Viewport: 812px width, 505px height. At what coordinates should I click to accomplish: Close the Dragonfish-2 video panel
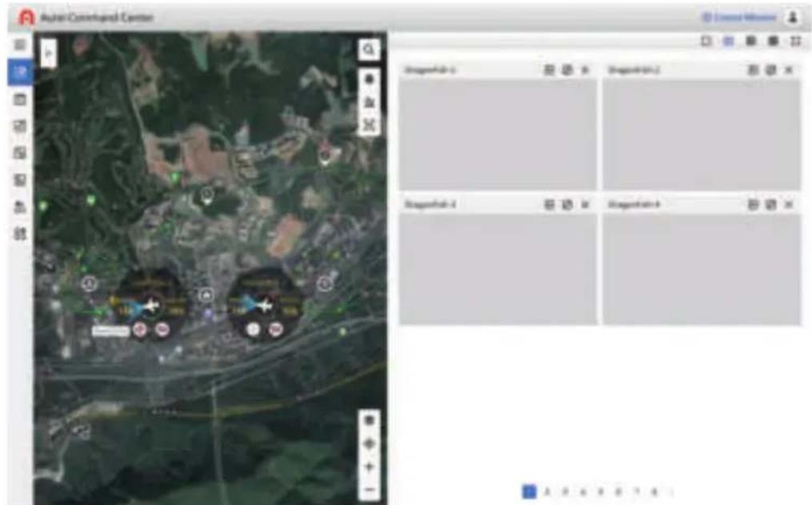coord(789,70)
